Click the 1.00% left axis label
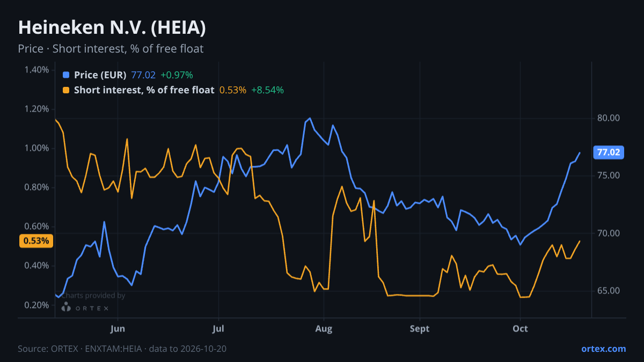This screenshot has height=362, width=644. 36,148
